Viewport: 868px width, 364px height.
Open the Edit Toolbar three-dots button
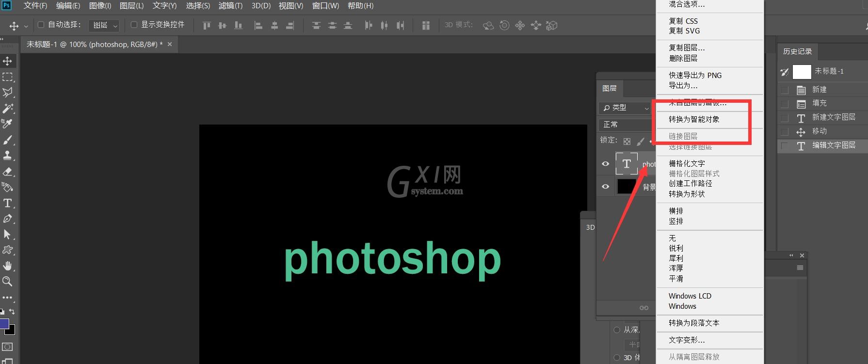pos(7,297)
